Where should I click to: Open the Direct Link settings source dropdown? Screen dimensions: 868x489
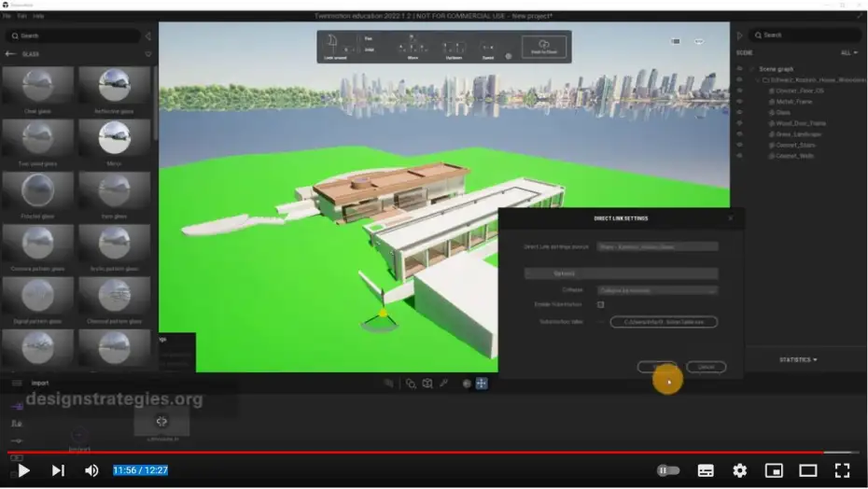point(658,246)
